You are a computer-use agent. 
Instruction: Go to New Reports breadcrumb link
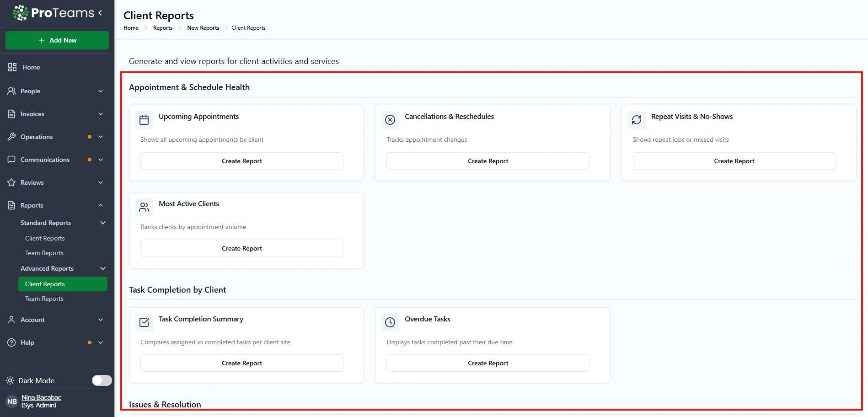click(203, 28)
